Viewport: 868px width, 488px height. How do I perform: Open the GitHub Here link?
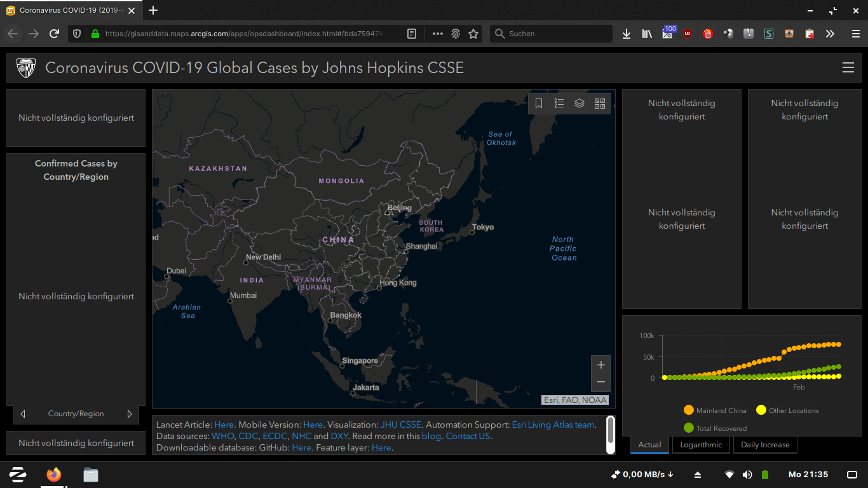(301, 447)
